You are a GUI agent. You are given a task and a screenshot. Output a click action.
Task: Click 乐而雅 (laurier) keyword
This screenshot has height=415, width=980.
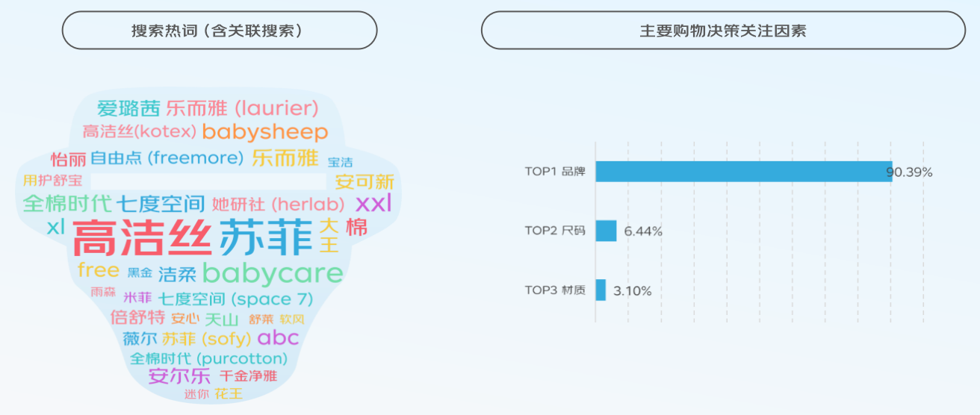[243, 108]
